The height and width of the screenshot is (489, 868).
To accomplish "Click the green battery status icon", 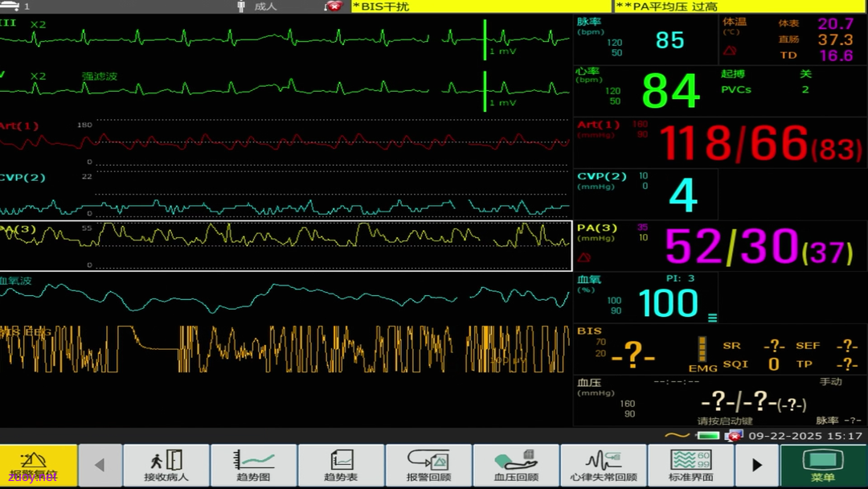I will 707,436.
